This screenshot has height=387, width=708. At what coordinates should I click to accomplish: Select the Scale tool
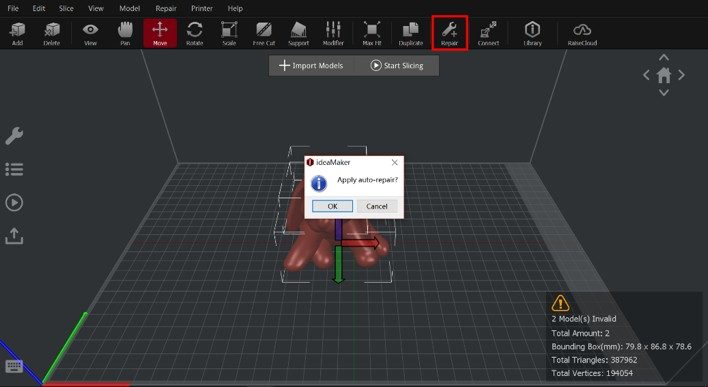229,33
